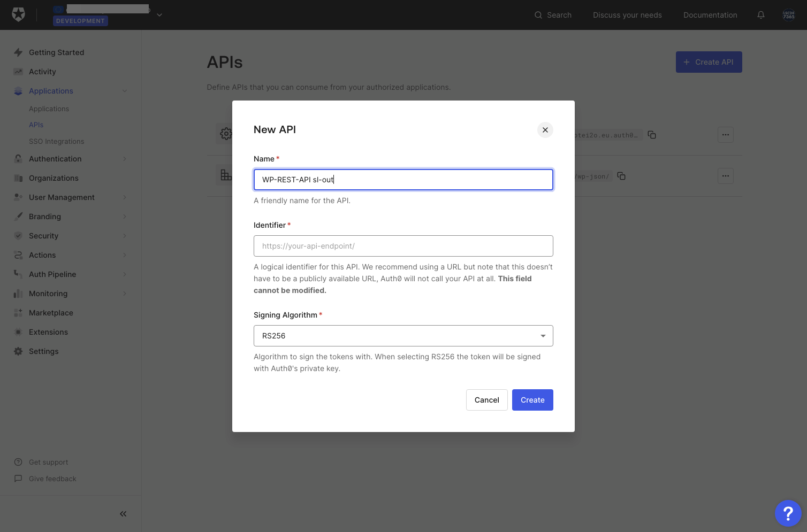Expand User Management chevron
This screenshot has width=807, height=532.
(125, 197)
